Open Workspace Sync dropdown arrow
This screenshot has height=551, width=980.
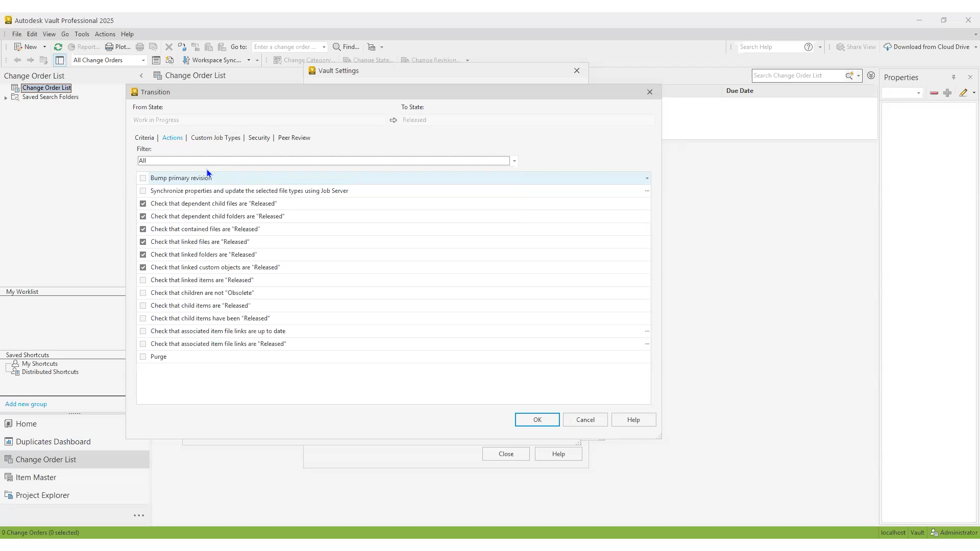click(249, 60)
